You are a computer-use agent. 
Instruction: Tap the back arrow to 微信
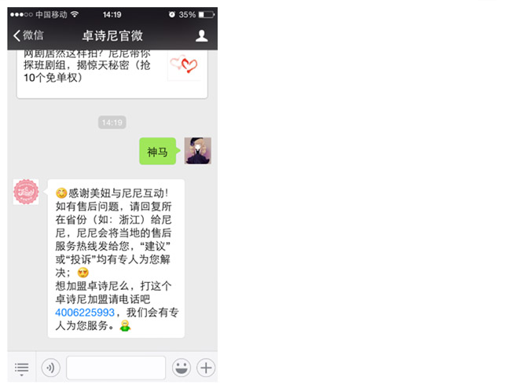28,35
